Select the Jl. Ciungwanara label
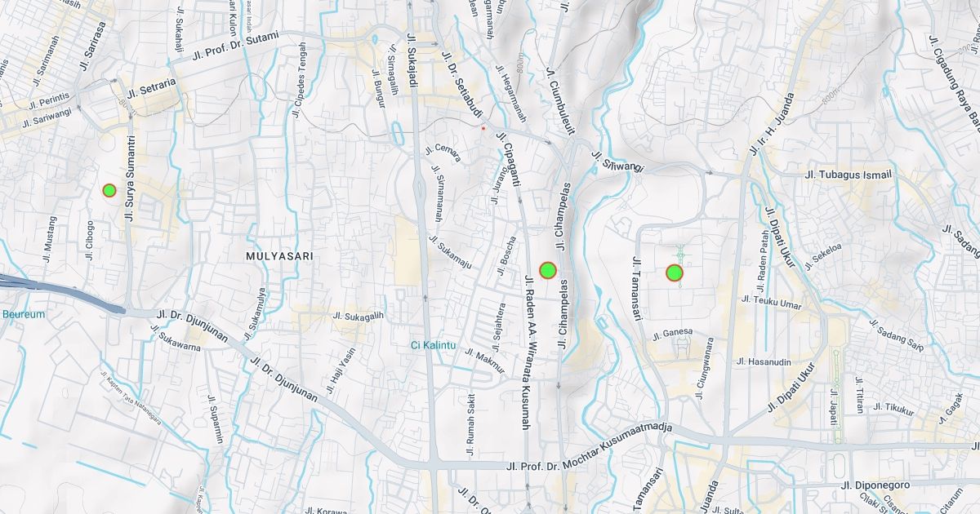 (706, 367)
